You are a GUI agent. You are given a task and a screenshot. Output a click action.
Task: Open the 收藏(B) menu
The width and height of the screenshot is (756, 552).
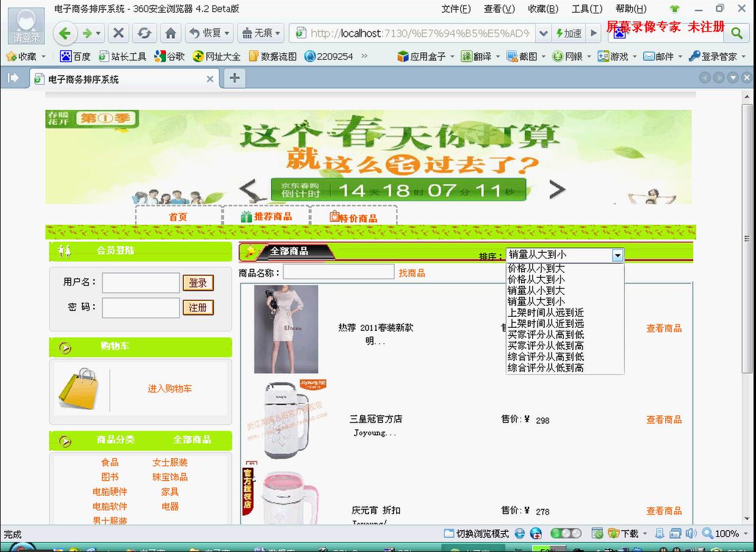(x=543, y=9)
